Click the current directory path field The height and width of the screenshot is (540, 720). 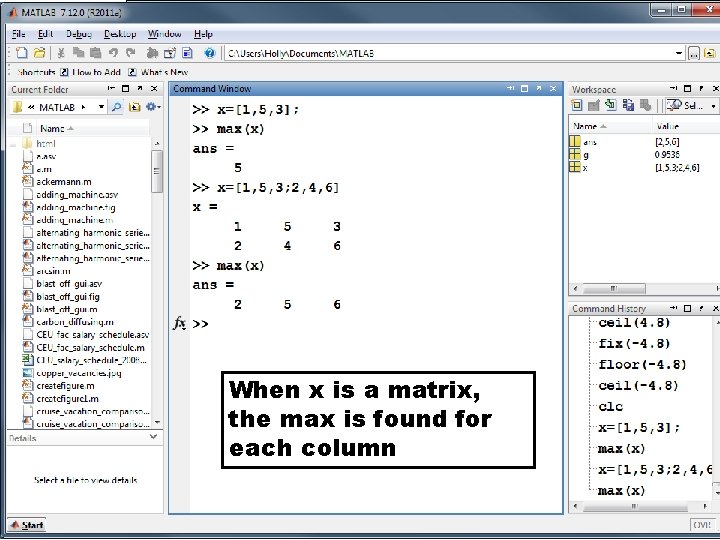coord(450,53)
